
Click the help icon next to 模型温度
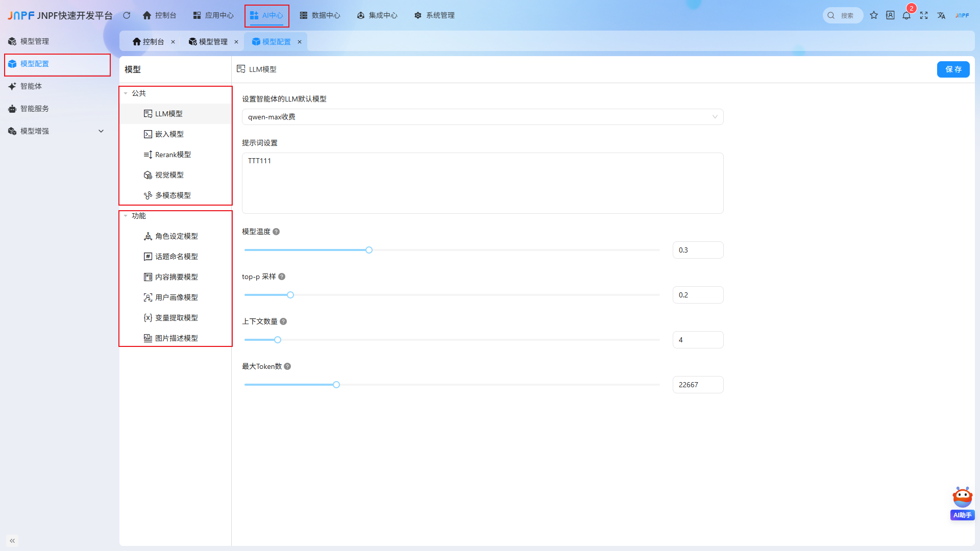coord(276,232)
